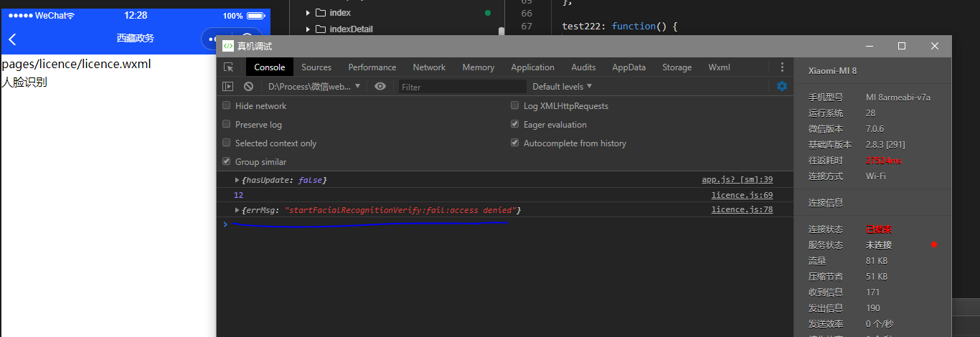Uncheck the Eager evaluation option
The height and width of the screenshot is (337, 980).
coord(514,124)
